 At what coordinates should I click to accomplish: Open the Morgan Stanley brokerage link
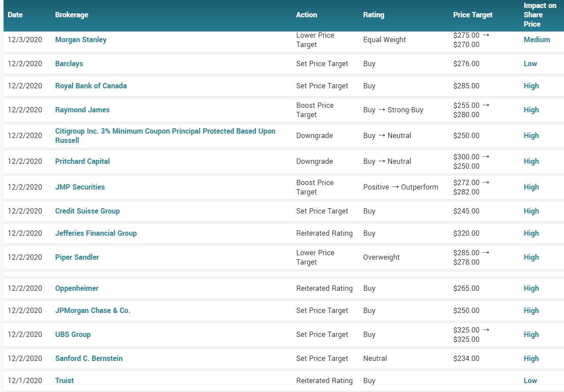coord(81,40)
